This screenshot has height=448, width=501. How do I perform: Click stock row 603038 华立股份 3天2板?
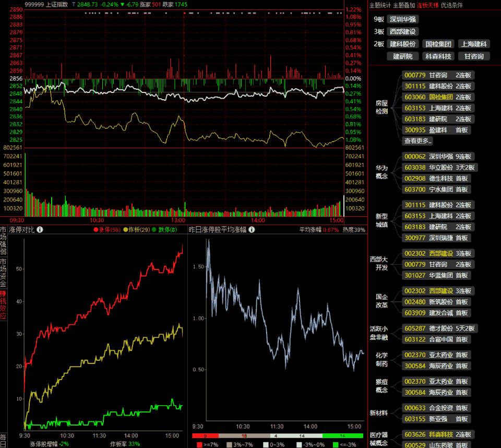coord(439,168)
